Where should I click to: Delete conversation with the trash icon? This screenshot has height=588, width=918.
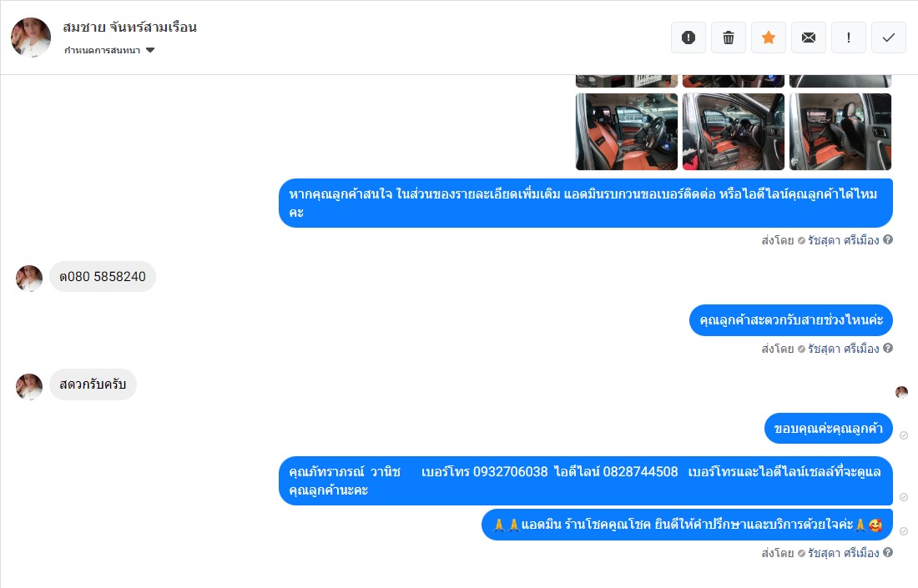[729, 38]
